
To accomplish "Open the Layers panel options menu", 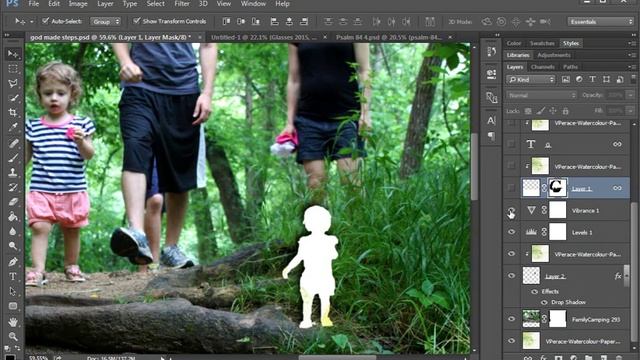I will [x=632, y=67].
